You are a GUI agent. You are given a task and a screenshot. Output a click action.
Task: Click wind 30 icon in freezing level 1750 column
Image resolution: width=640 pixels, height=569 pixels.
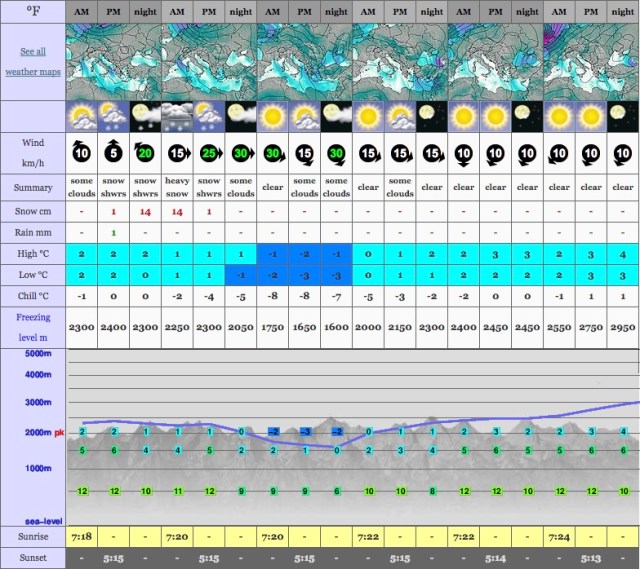coord(274,153)
